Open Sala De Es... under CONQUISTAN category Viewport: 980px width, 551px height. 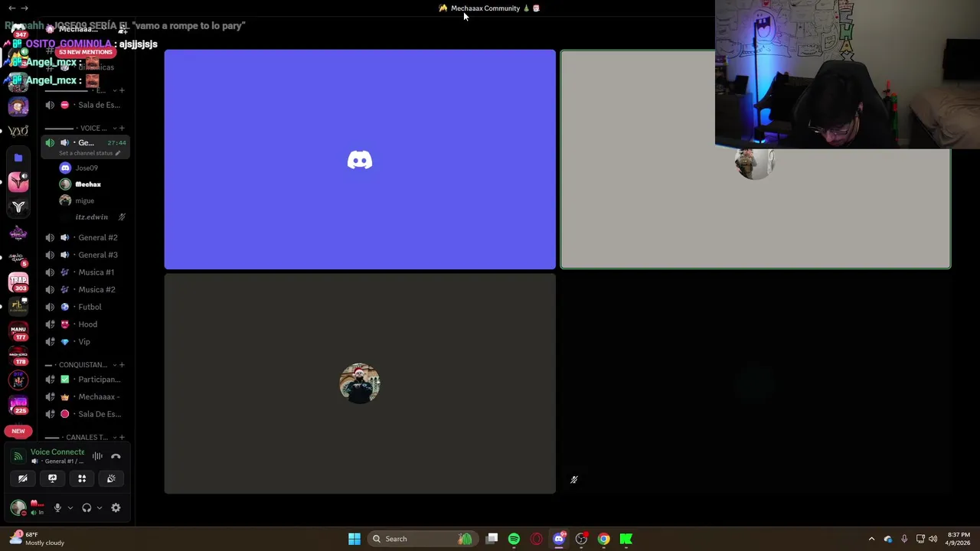(x=85, y=414)
